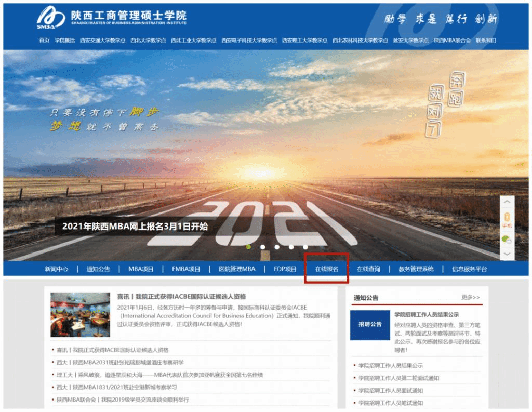This screenshot has width=532, height=412.
Task: Jump to the last carousel slide dot
Action: (x=305, y=247)
